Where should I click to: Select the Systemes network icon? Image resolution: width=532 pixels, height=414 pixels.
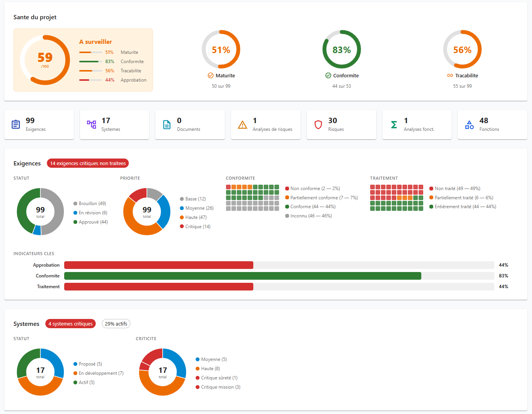[91, 124]
